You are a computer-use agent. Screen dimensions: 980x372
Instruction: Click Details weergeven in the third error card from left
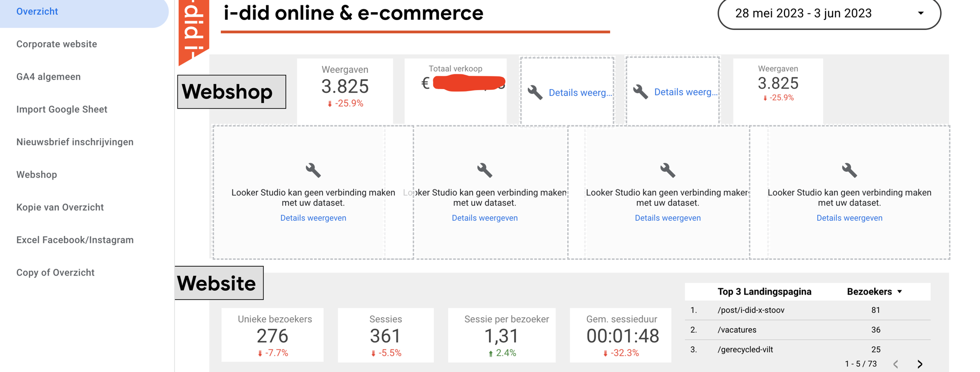click(x=668, y=218)
